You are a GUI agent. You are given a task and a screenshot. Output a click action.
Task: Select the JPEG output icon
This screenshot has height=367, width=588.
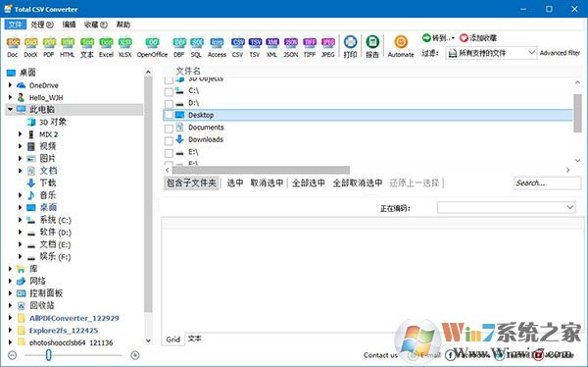pyautogui.click(x=328, y=47)
